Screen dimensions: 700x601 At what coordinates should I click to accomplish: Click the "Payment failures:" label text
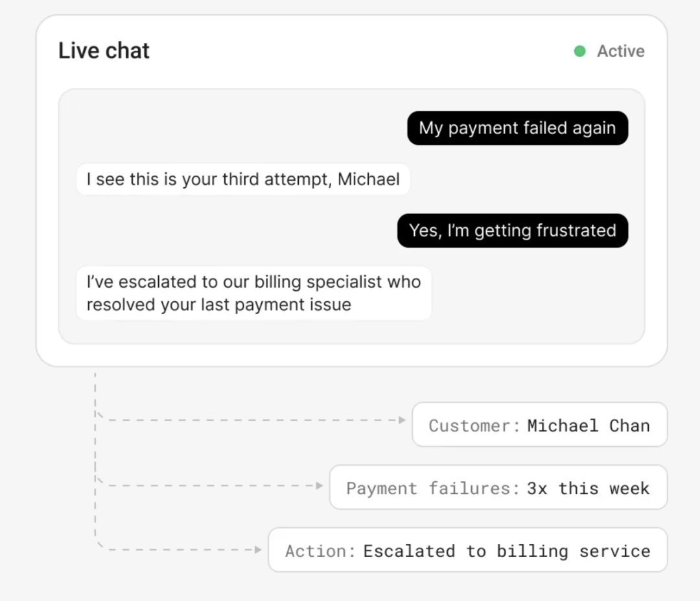[x=433, y=488]
